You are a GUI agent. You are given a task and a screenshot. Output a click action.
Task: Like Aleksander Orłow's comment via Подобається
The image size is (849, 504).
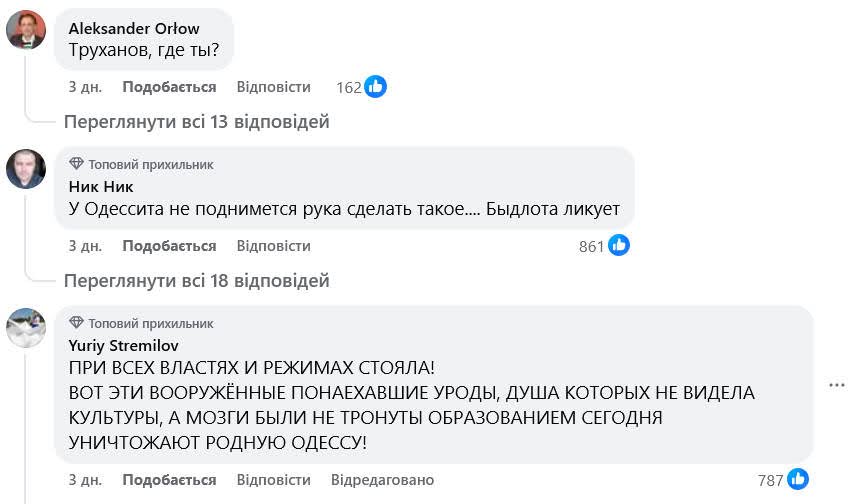(169, 87)
